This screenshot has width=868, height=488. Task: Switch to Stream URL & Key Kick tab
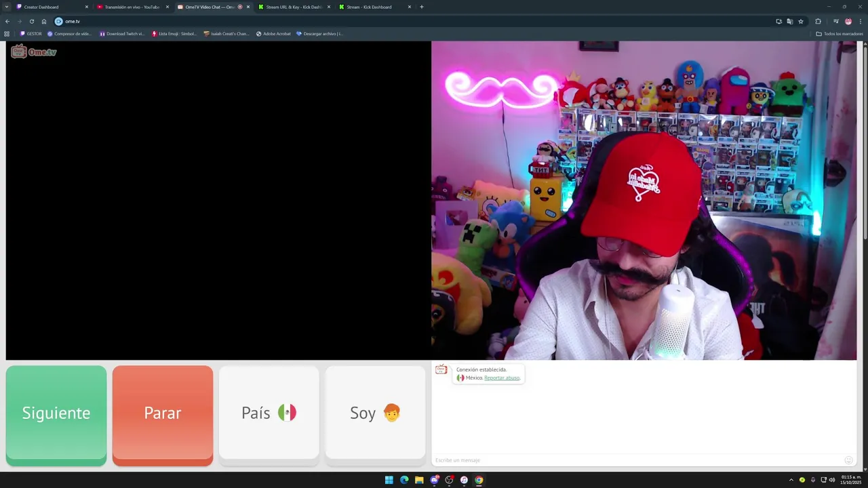294,7
